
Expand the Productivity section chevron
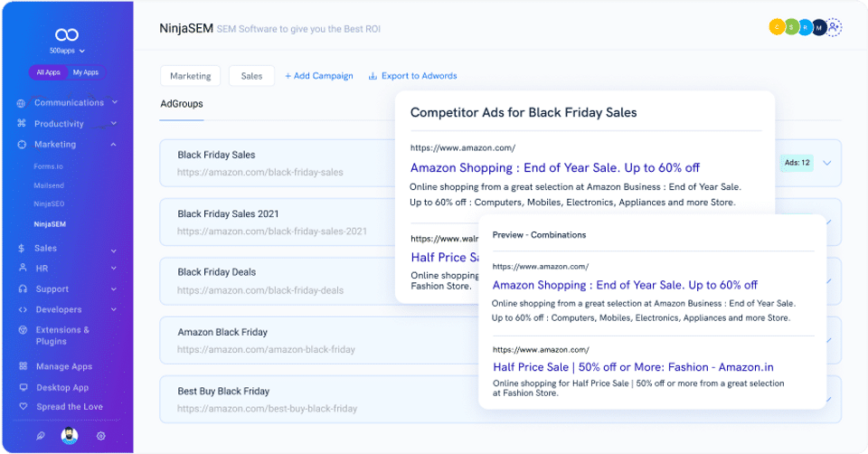click(x=114, y=123)
